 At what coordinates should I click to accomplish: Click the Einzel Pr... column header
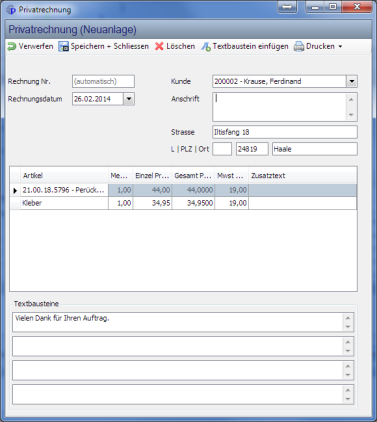tap(152, 176)
